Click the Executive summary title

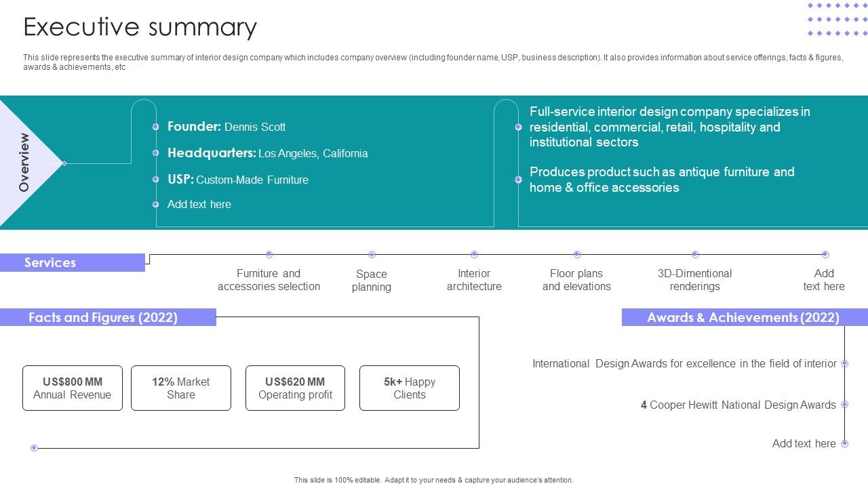pos(140,27)
